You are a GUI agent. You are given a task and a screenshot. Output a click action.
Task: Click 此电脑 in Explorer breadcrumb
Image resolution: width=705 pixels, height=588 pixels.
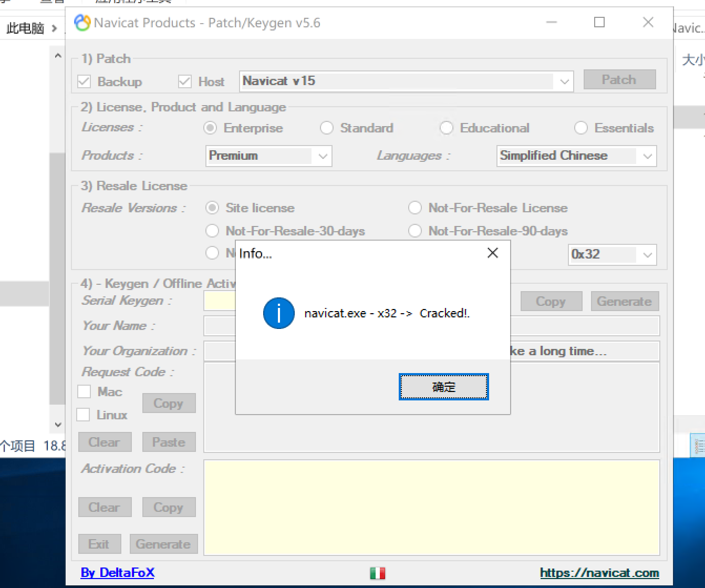[x=25, y=28]
